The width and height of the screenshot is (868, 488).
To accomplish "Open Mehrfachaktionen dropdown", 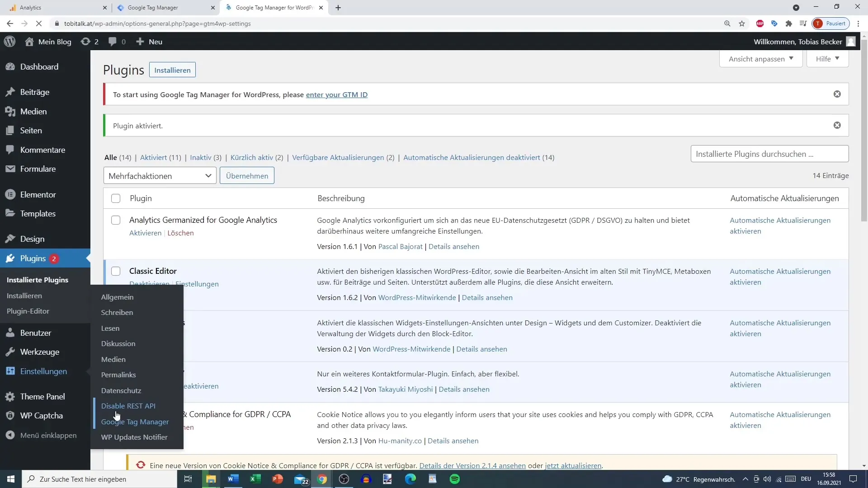I will pos(160,176).
